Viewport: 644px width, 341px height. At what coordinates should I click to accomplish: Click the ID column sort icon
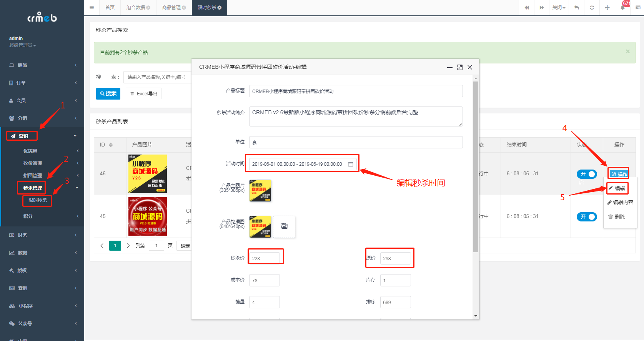[x=111, y=145]
